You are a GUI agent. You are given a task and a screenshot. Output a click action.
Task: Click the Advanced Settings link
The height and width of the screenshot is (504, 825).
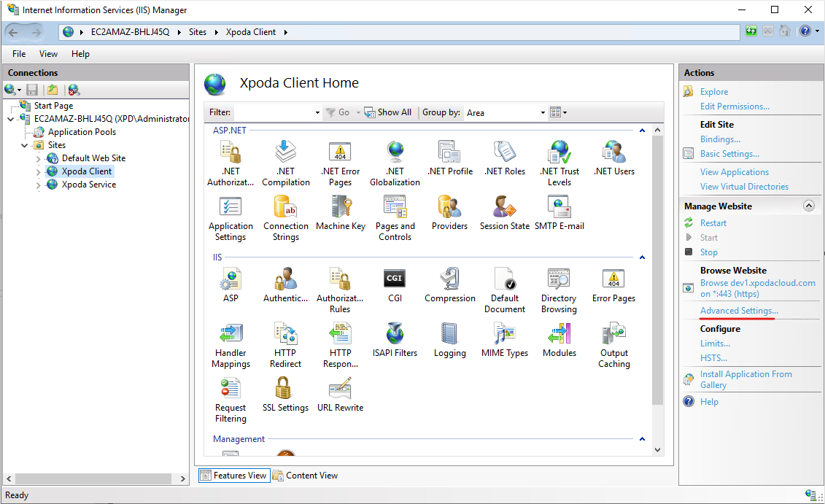[739, 311]
